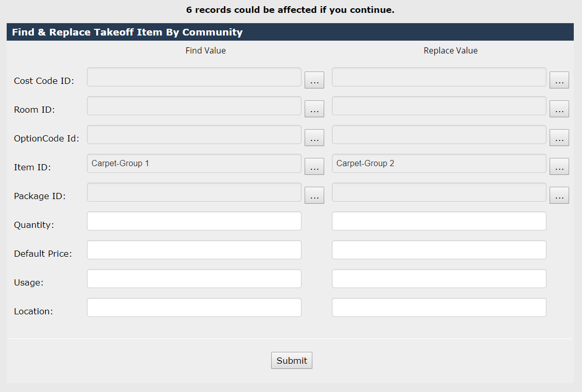Click the Default Price replace value field

[439, 250]
